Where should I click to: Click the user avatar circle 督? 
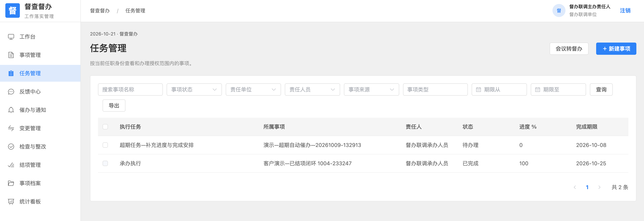pyautogui.click(x=559, y=10)
